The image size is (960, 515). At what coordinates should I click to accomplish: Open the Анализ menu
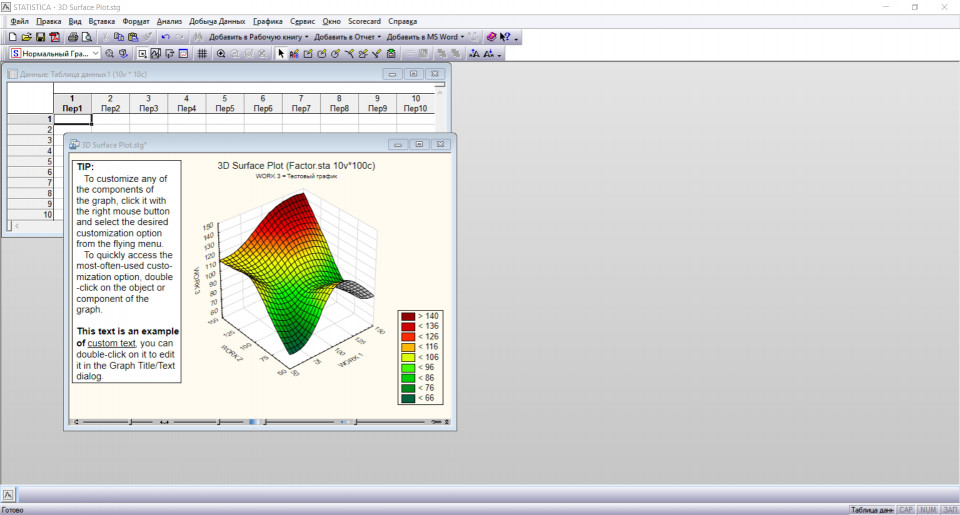pyautogui.click(x=169, y=21)
